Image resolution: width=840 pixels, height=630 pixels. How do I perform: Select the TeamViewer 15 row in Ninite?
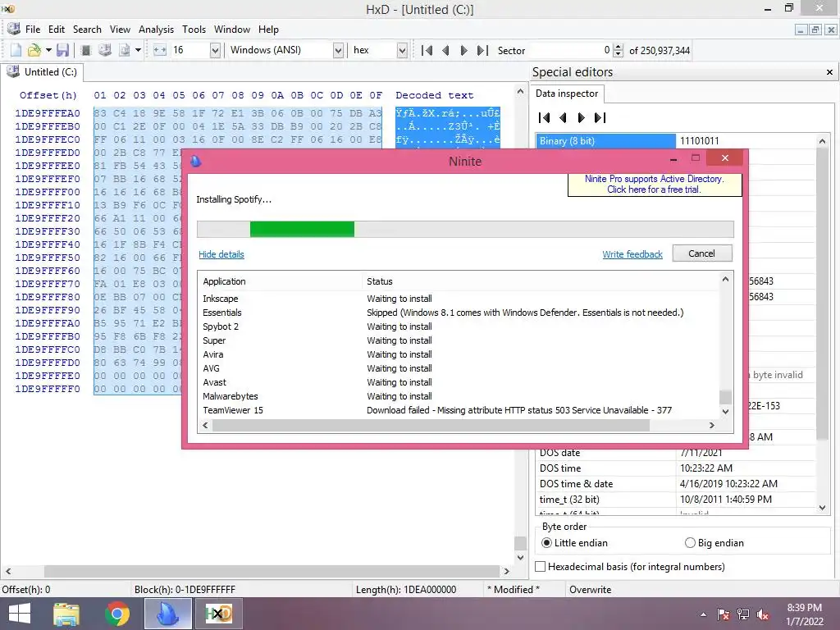tap(459, 410)
